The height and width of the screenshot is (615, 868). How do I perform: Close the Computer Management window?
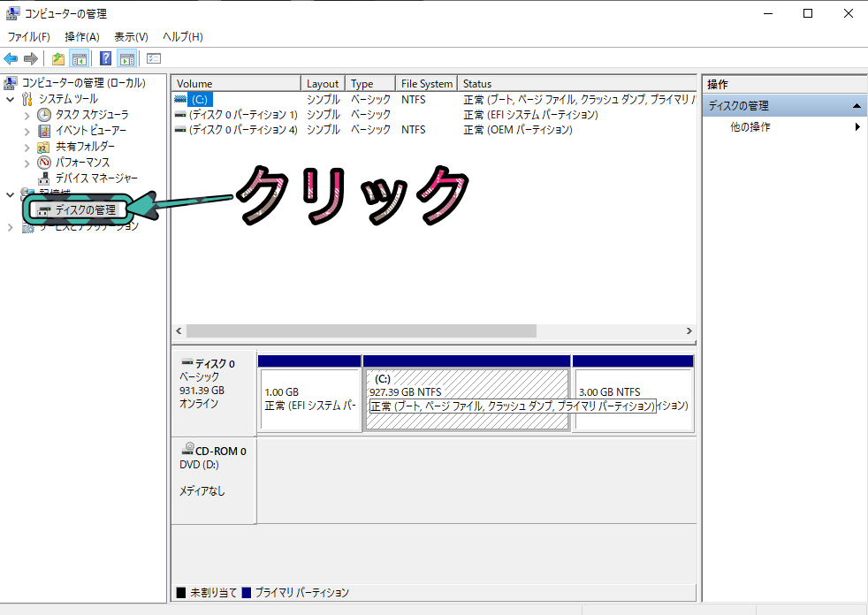pyautogui.click(x=848, y=13)
